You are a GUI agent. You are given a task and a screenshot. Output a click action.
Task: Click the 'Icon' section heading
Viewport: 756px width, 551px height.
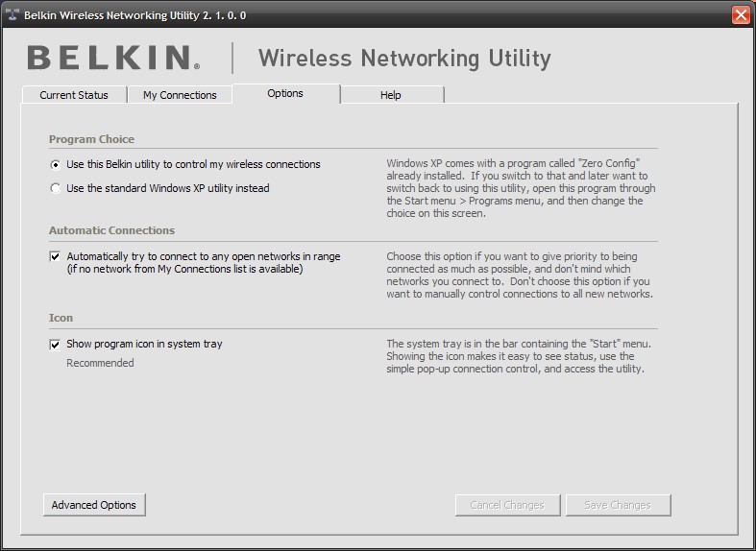coord(61,318)
